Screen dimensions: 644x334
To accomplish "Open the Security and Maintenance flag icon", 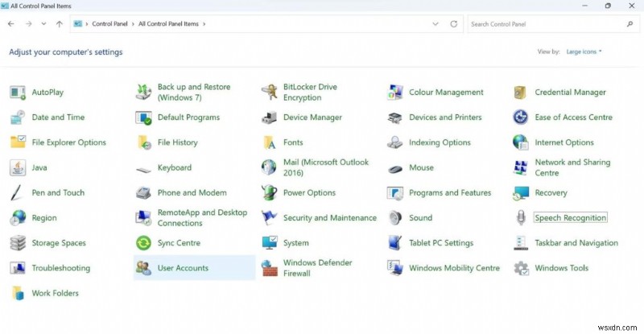I will [x=269, y=218].
